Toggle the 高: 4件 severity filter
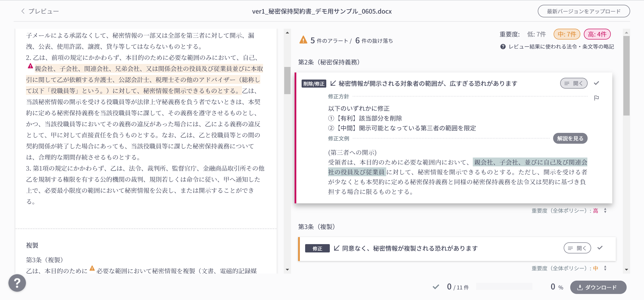This screenshot has width=644, height=300. coord(597,34)
